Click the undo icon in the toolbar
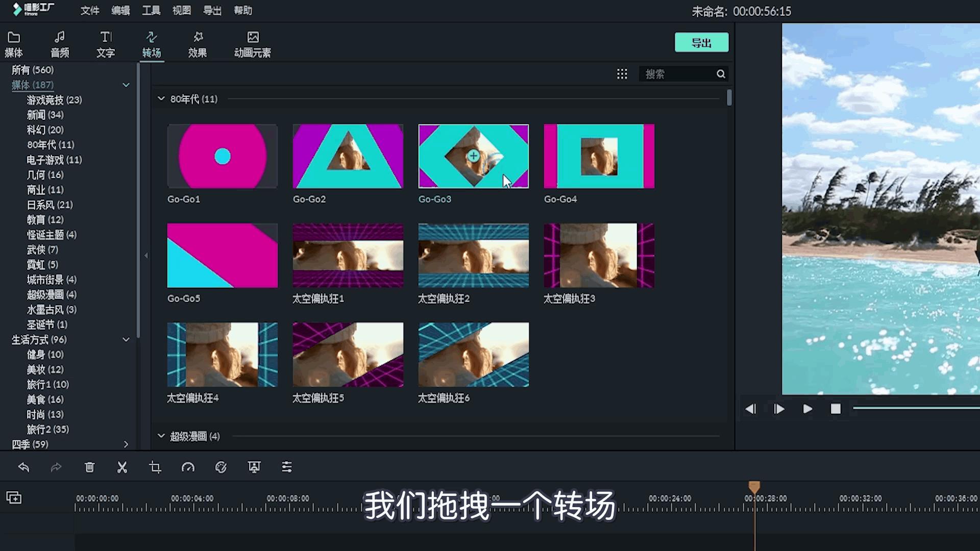 click(x=23, y=467)
